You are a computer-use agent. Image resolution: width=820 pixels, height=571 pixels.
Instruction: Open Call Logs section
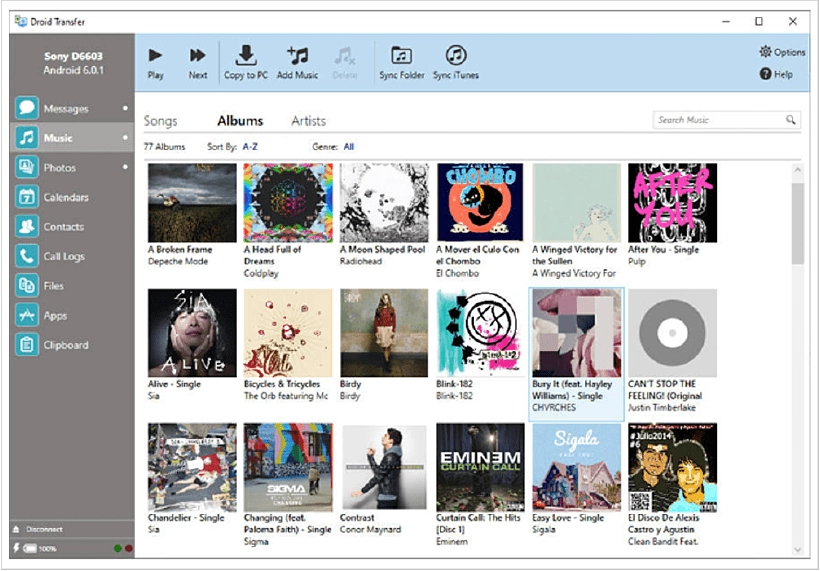[72, 256]
